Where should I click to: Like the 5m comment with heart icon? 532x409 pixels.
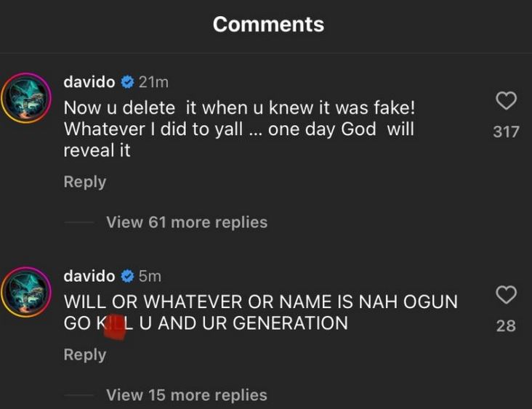tap(506, 295)
